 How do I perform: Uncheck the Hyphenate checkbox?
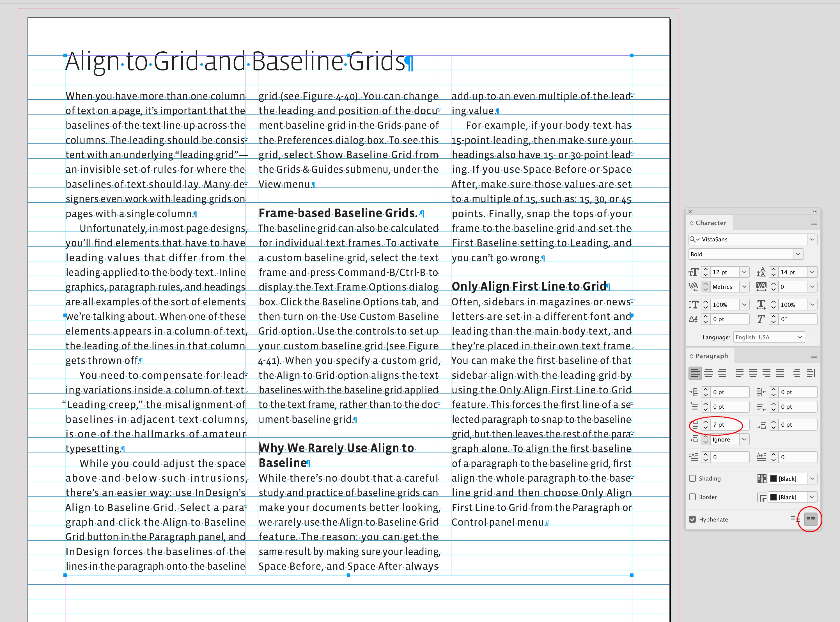[692, 519]
